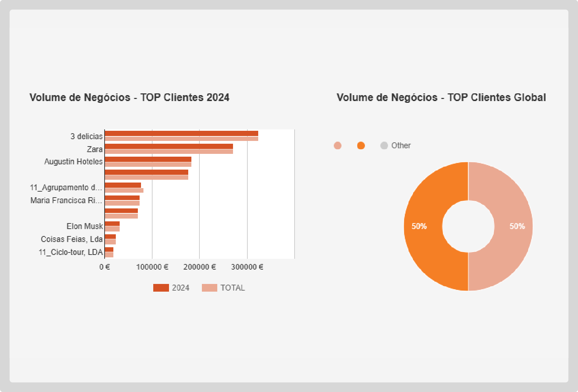The image size is (578, 392).
Task: Click the TOP Clientes 2024 chart title
Action: [x=129, y=97]
